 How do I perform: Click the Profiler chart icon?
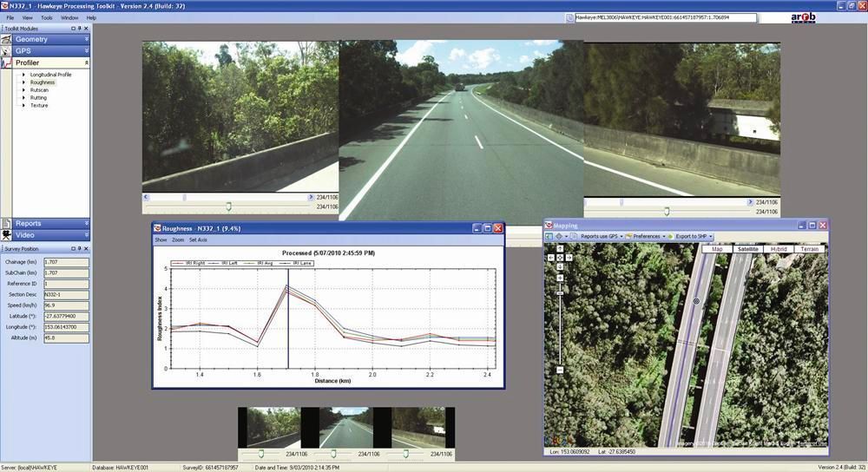6,63
